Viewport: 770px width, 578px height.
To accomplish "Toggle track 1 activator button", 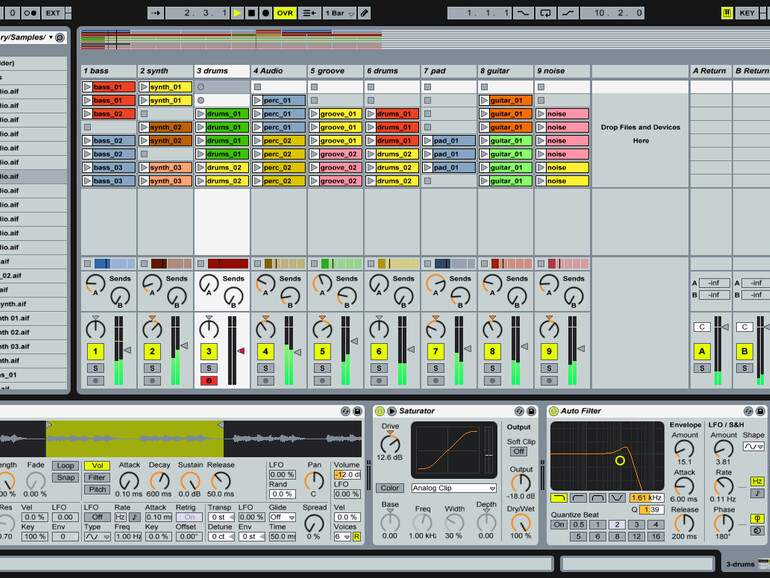I will [95, 352].
